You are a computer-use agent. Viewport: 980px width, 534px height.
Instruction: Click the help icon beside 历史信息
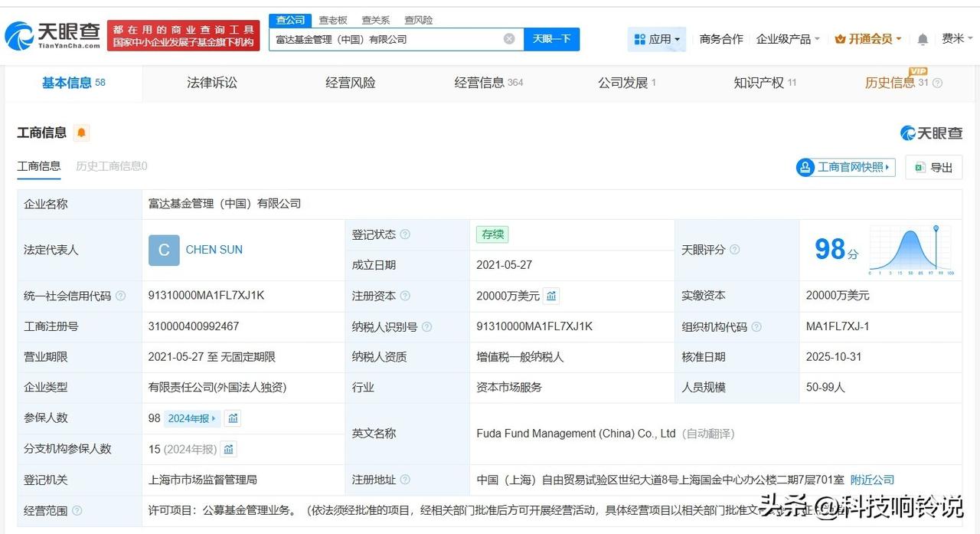coord(937,84)
